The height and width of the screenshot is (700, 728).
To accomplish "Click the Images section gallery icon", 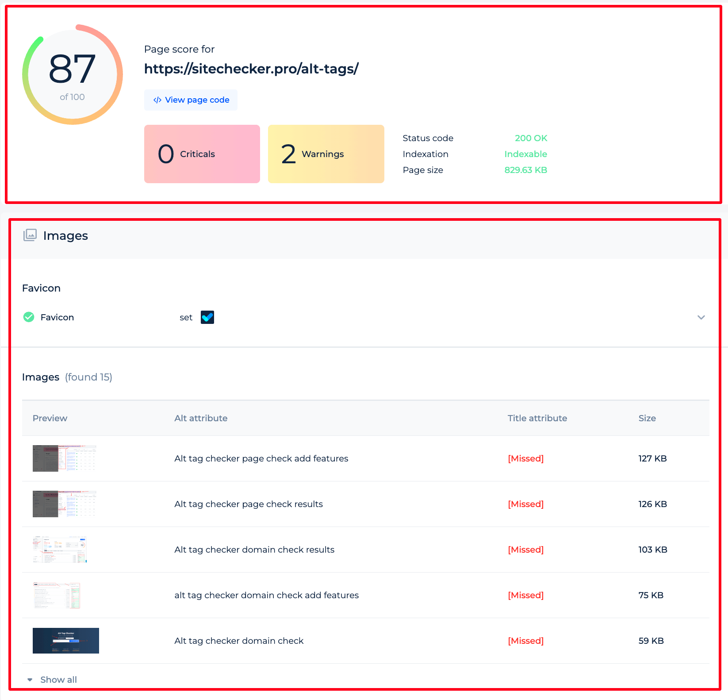I will (x=30, y=235).
